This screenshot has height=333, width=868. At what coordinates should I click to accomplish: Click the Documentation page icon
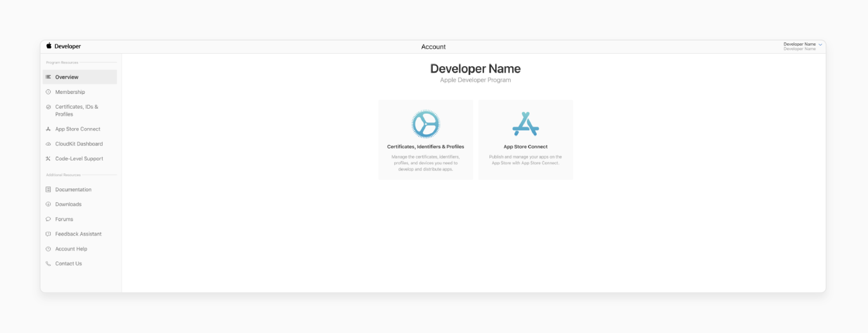(x=48, y=190)
